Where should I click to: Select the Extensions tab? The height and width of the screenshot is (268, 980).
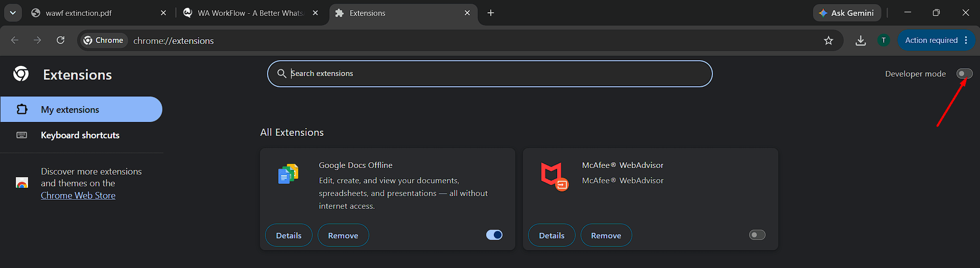click(x=403, y=13)
